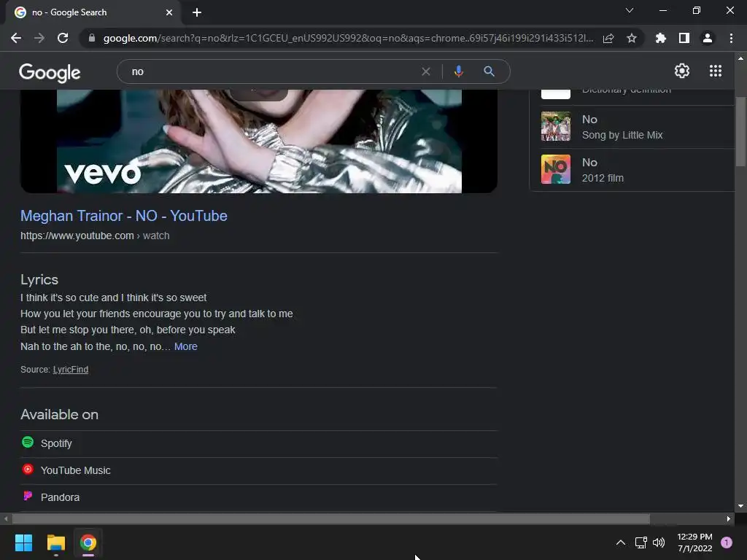This screenshot has height=560, width=747.
Task: Click the Pandora logo icon
Action: [x=28, y=496]
